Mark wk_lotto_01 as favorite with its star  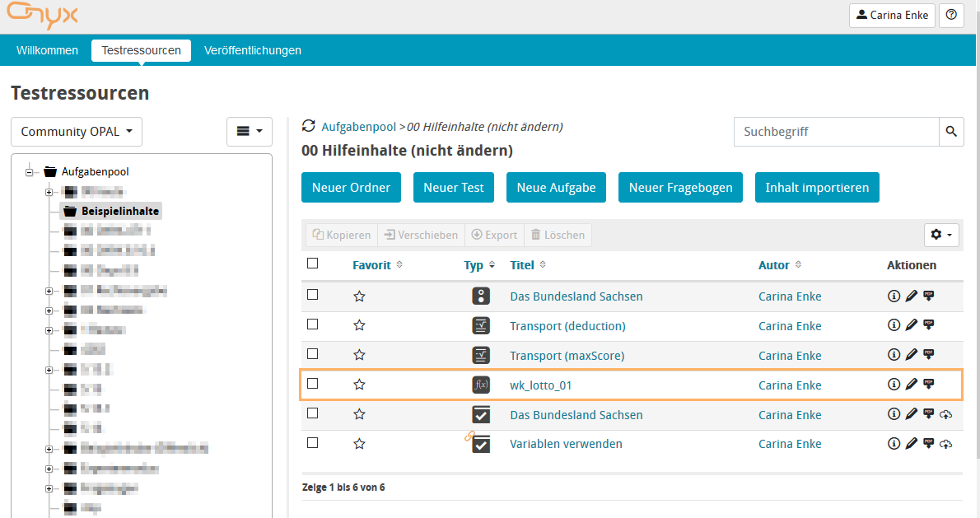point(359,385)
